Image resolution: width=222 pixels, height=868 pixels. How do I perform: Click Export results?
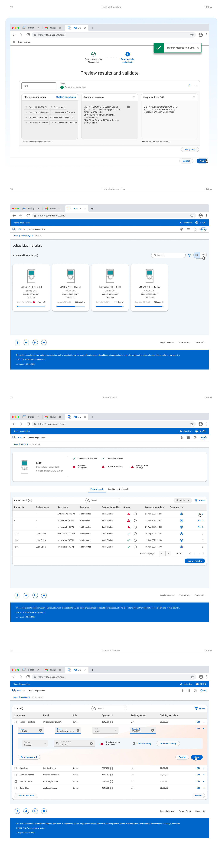[195, 561]
